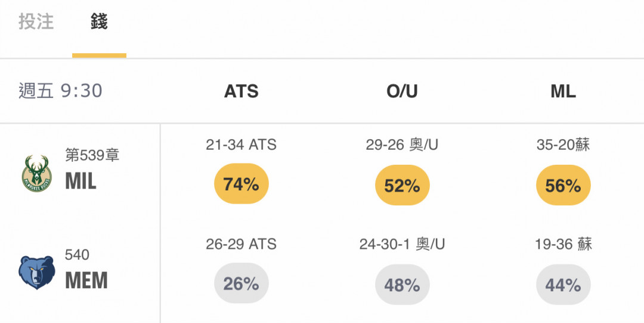Image resolution: width=644 pixels, height=323 pixels.
Task: Click the ATS column header
Action: coord(241,91)
